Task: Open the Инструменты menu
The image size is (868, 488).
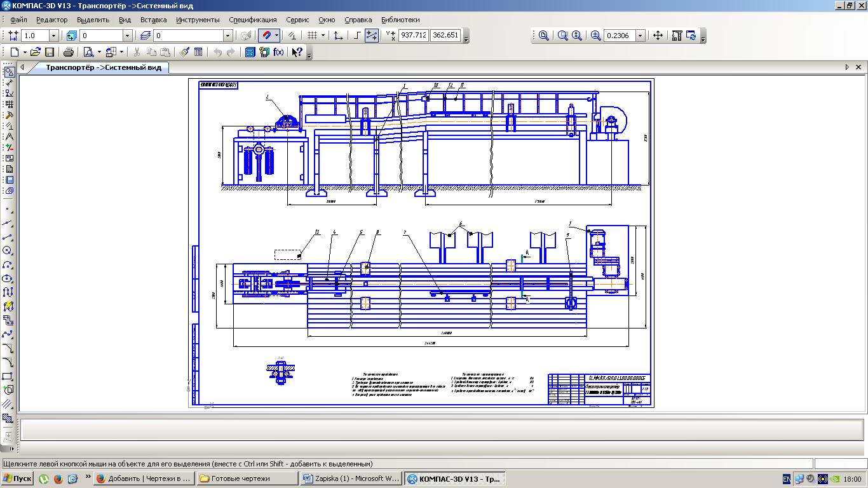Action: coord(198,20)
